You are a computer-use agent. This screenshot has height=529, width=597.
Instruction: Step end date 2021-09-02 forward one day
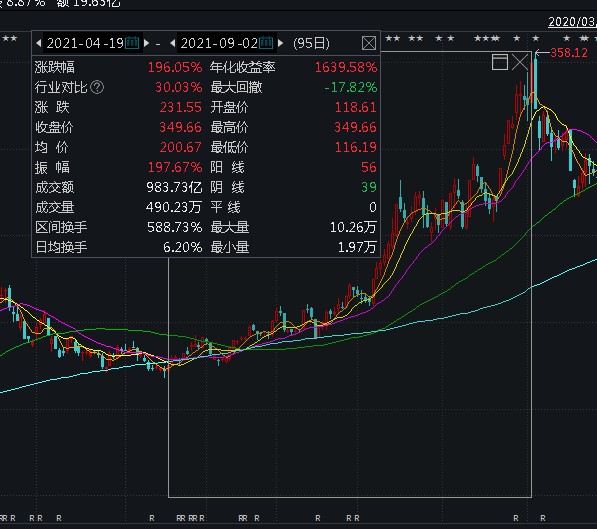tap(281, 43)
